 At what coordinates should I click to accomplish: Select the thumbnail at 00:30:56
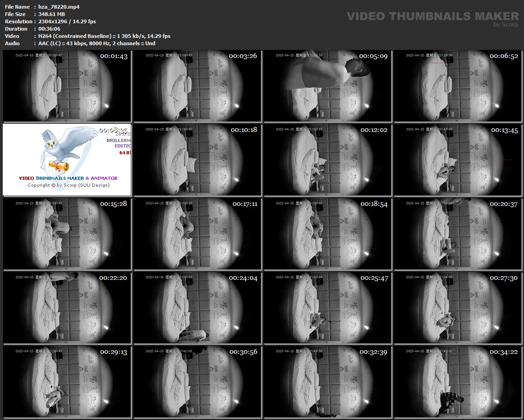(x=197, y=382)
